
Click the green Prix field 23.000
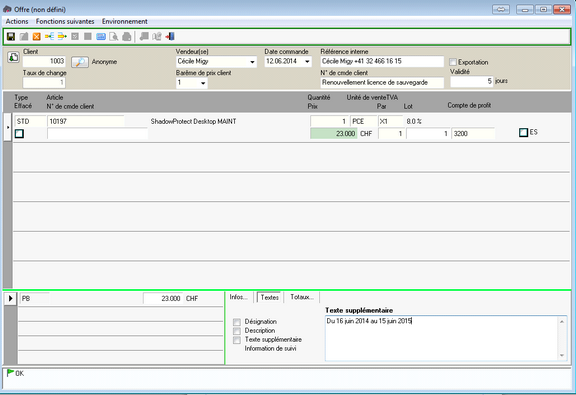point(334,133)
